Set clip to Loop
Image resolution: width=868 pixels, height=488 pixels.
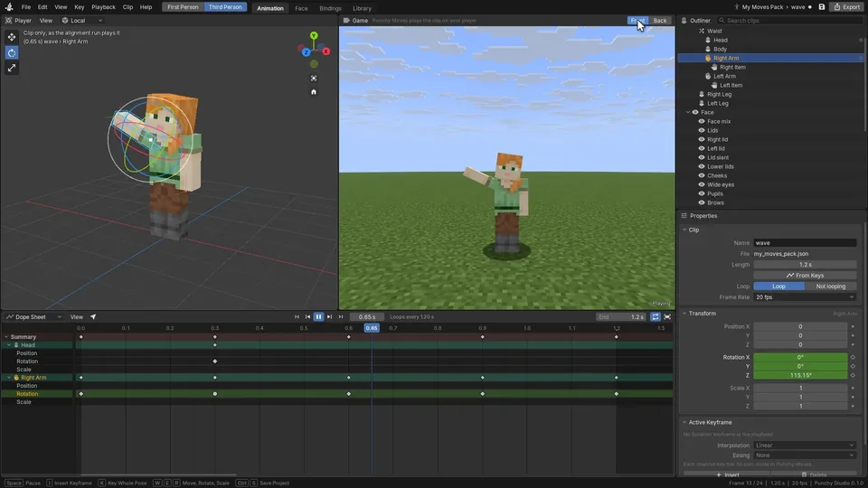click(778, 286)
